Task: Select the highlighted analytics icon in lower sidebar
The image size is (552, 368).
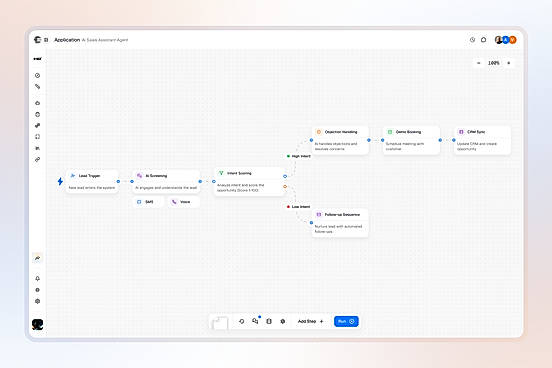Action: (x=38, y=258)
